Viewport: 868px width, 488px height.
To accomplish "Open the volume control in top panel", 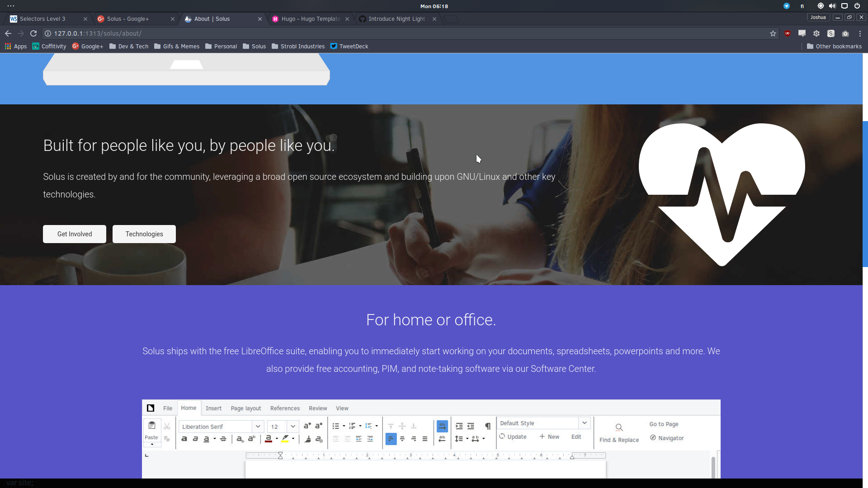I will [x=832, y=6].
